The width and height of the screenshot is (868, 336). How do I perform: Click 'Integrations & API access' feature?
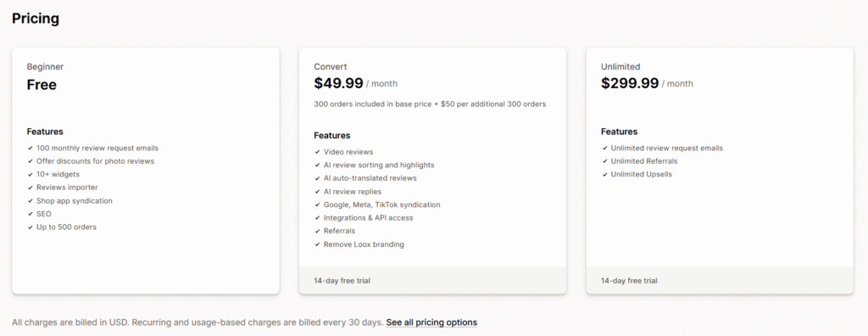coord(368,218)
